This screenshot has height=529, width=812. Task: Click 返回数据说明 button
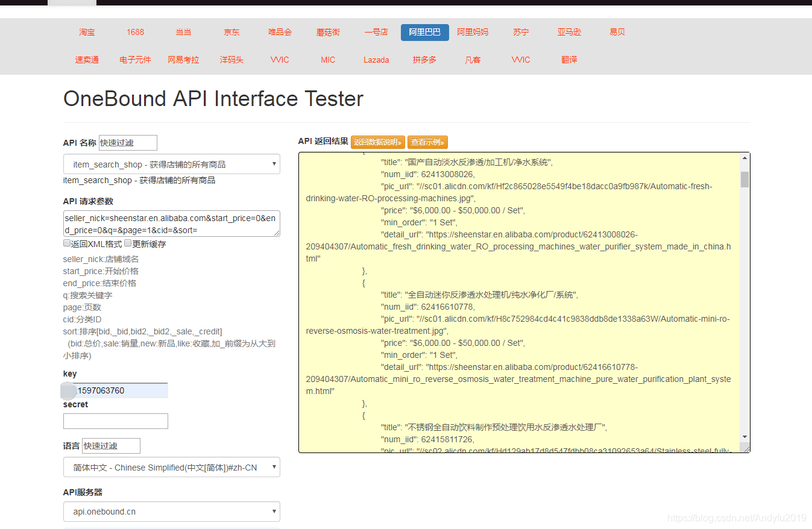(378, 142)
